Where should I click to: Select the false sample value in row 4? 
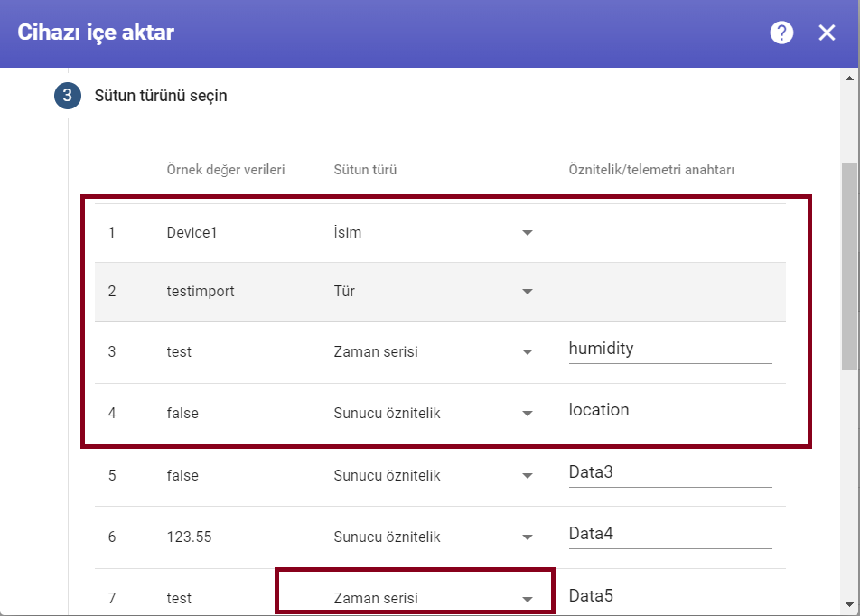point(182,413)
